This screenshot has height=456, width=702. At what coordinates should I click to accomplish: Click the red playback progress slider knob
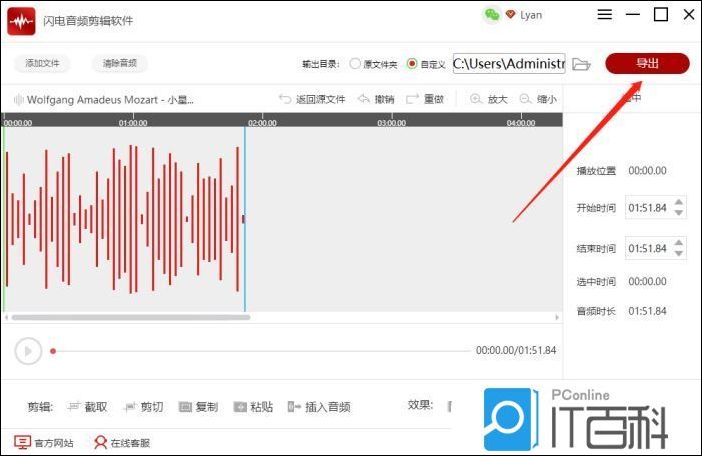pos(53,351)
